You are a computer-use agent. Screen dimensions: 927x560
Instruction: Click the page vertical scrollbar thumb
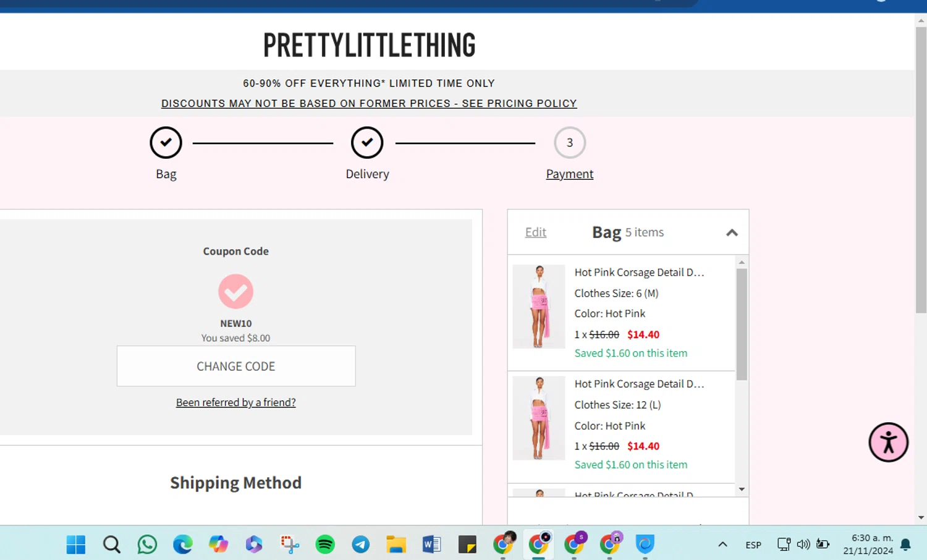921,170
